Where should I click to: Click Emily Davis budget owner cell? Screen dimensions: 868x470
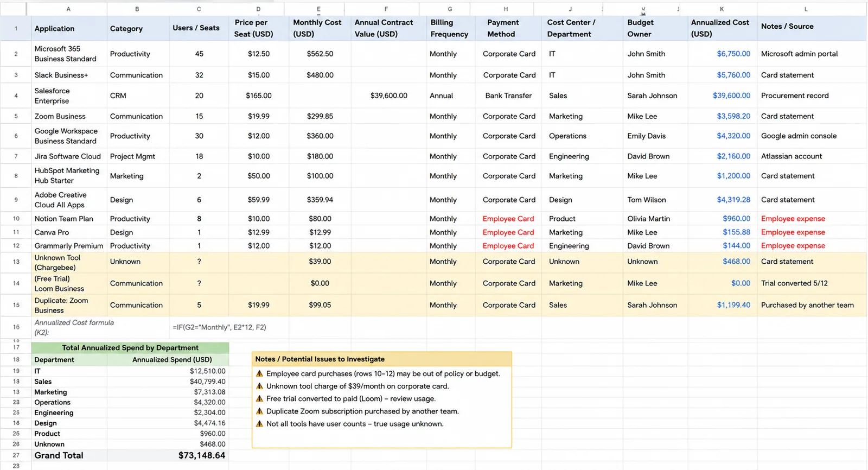pos(655,136)
